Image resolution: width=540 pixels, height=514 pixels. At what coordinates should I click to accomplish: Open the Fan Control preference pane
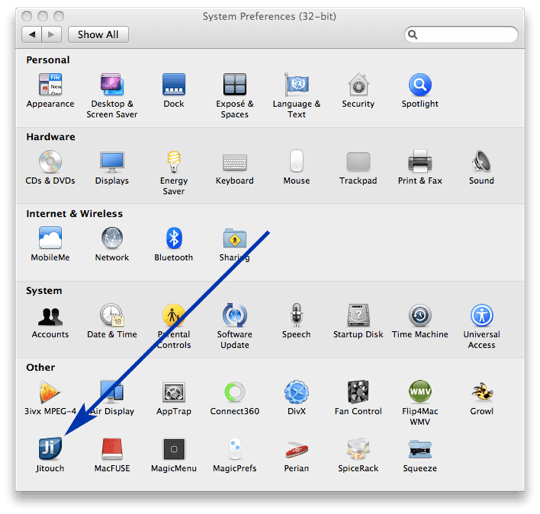point(358,398)
